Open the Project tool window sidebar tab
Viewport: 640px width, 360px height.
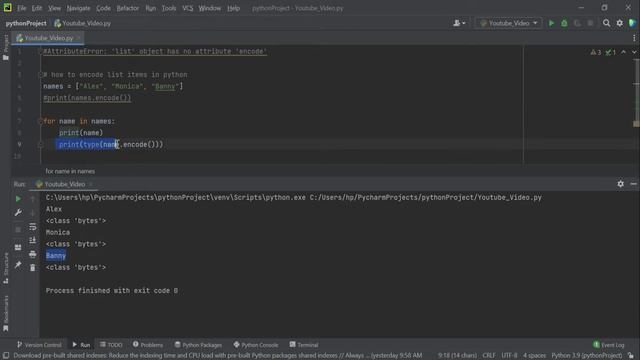point(5,48)
